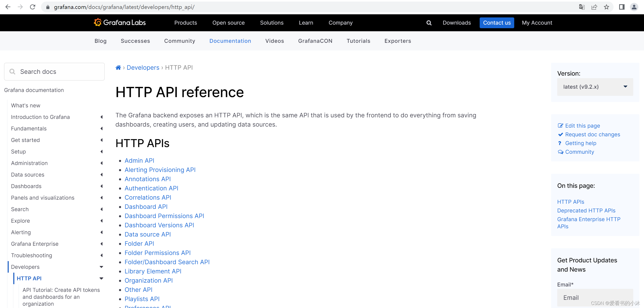Open the Version dropdown latest (v9.2.x)
This screenshot has width=644, height=308.
click(x=595, y=87)
